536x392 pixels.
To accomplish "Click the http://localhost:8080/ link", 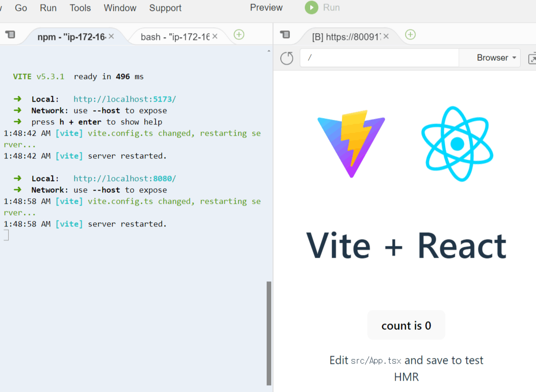I will 124,179.
